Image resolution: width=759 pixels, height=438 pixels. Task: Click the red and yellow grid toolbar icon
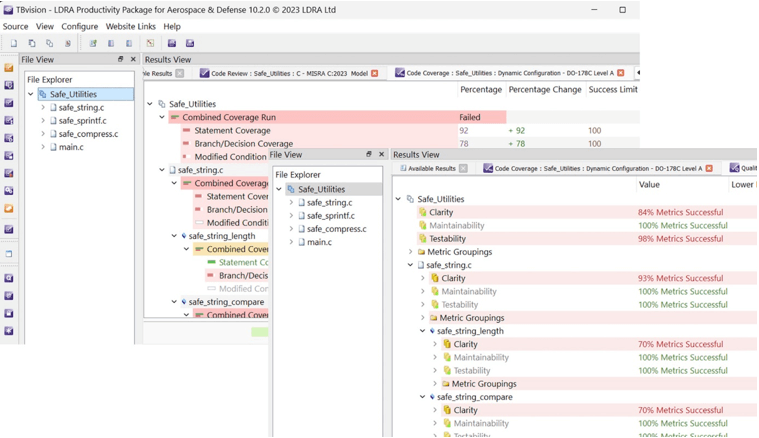tap(151, 43)
